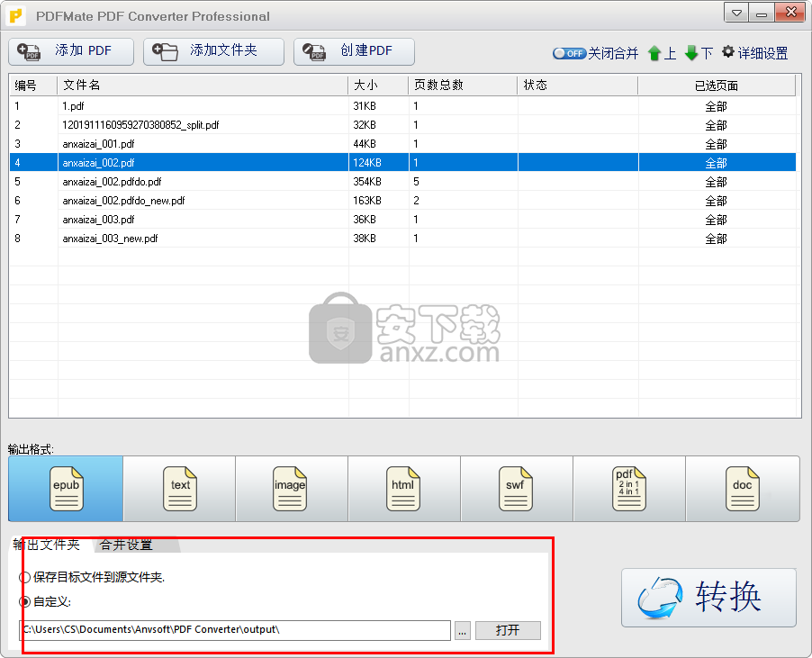The height and width of the screenshot is (658, 812).
Task: Click the 添加 PDF button
Action: tap(71, 51)
